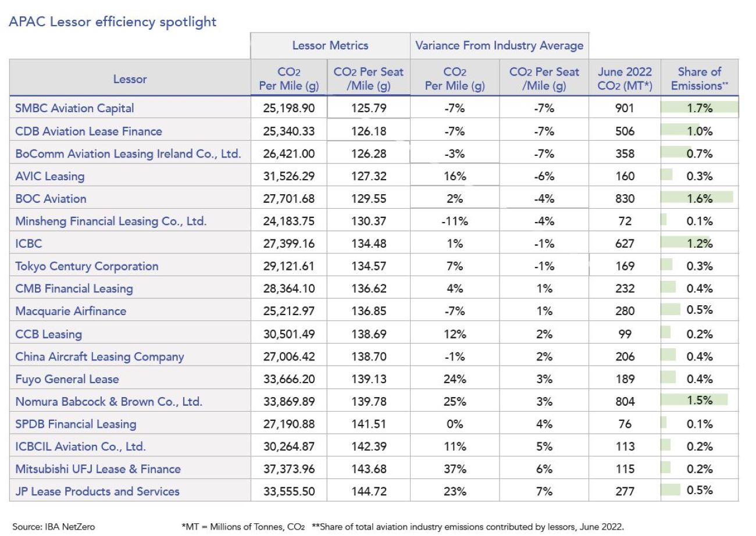Select the 0.5% share for Macquarie Airfinance
The image size is (756, 536).
point(700,310)
